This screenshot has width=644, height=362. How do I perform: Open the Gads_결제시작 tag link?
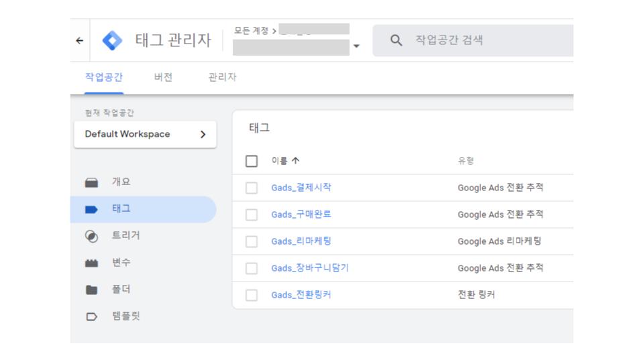coord(301,188)
